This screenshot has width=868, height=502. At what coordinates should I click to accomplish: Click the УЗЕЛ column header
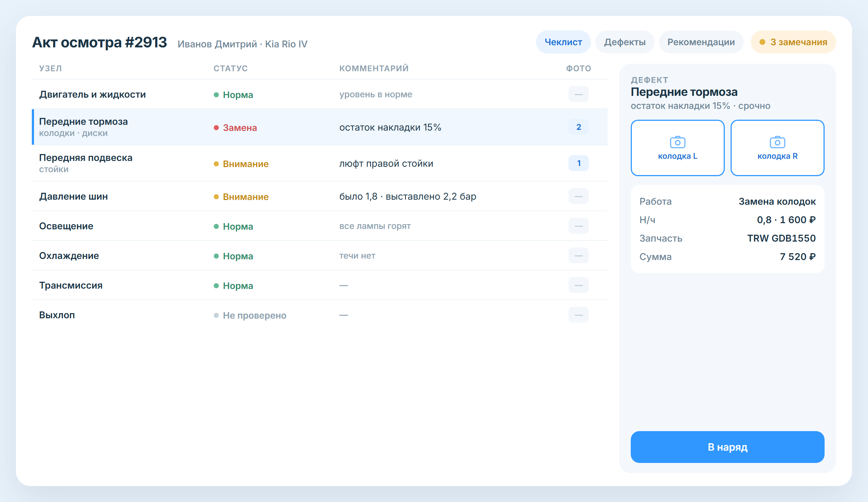[51, 68]
